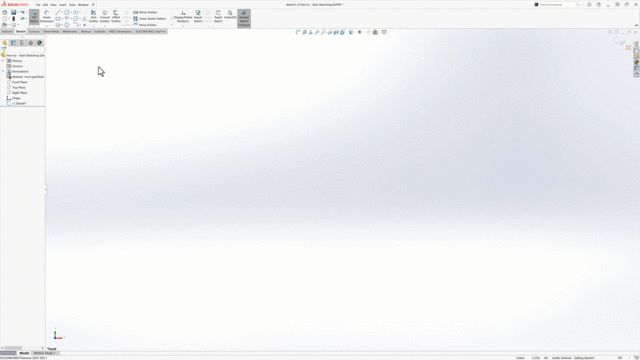Viewport: 640px width, 360px height.
Task: Select Origin in the feature tree
Action: [x=13, y=98]
